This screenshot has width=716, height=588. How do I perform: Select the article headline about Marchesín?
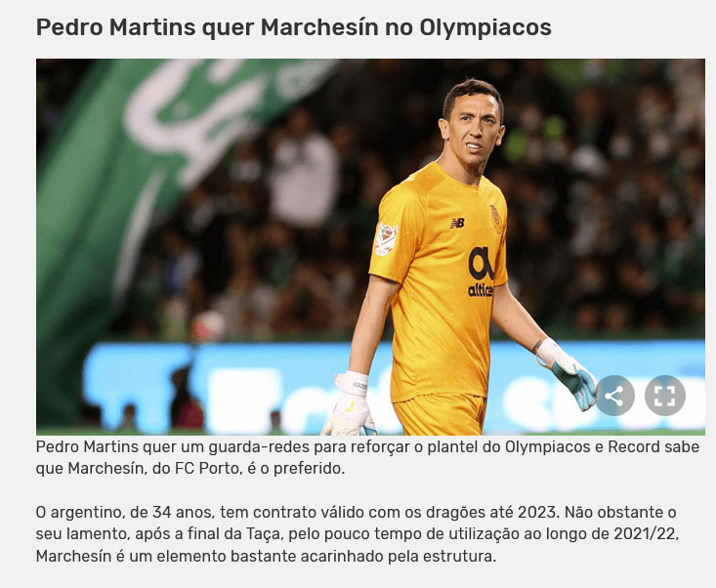294,27
